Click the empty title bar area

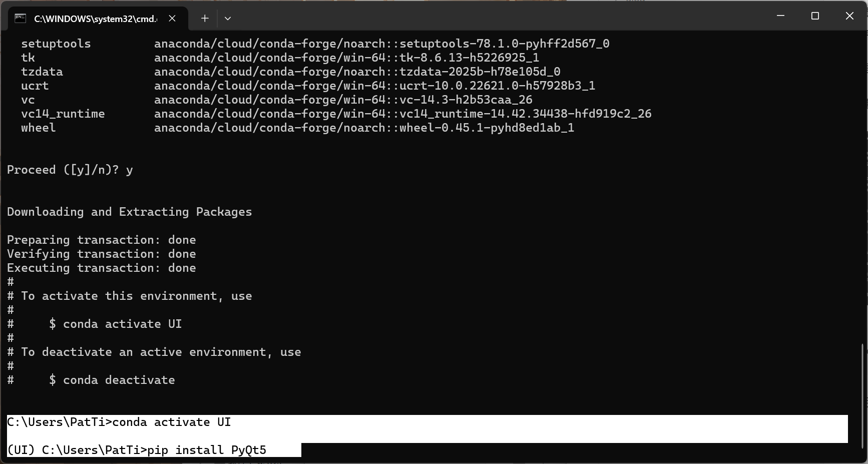click(x=501, y=16)
